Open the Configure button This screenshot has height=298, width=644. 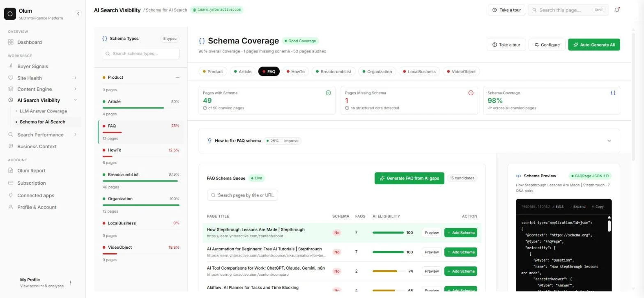coord(547,45)
